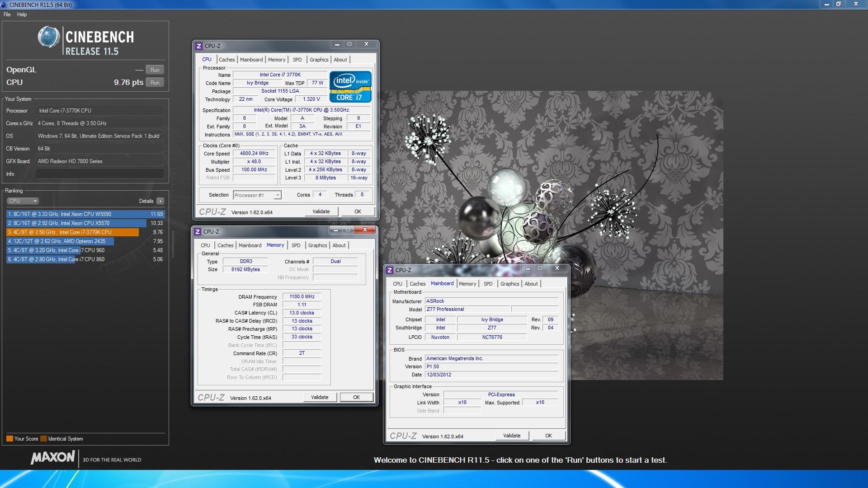Click the brown Identical System legend square
The image size is (868, 488).
[x=43, y=439]
